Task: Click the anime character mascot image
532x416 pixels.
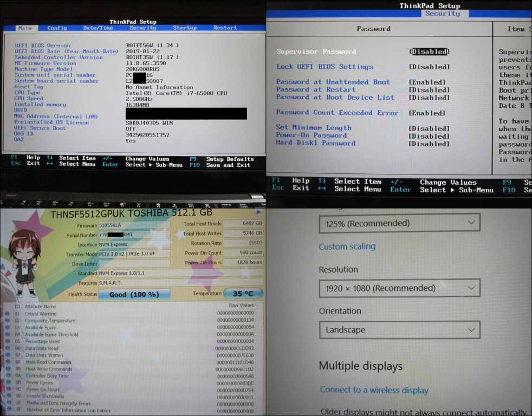Action: 24,263
